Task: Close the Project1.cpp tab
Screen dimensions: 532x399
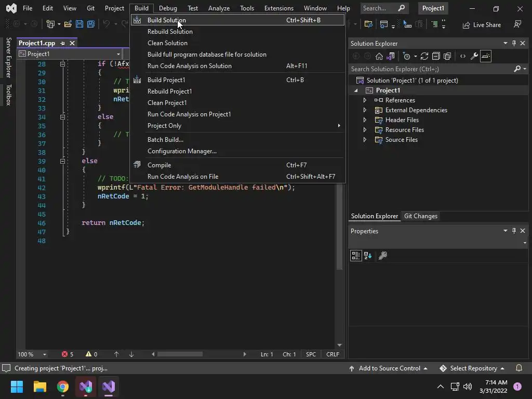Action: (72, 43)
